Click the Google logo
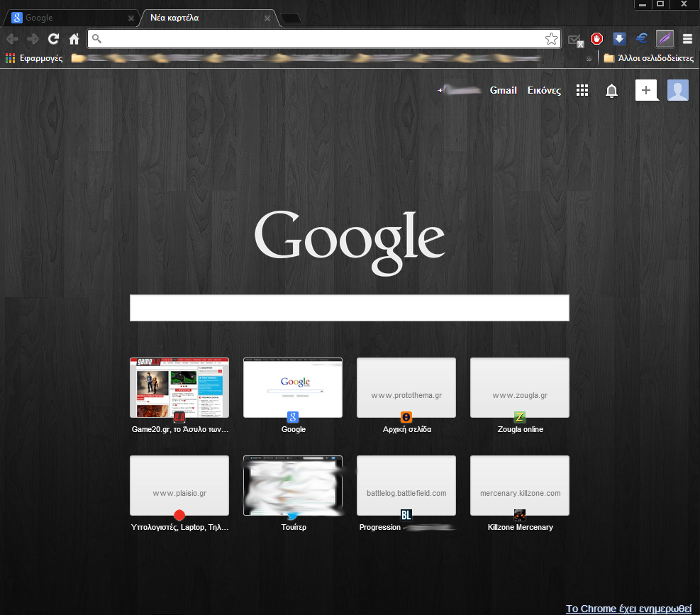Image resolution: width=700 pixels, height=615 pixels. [x=350, y=242]
